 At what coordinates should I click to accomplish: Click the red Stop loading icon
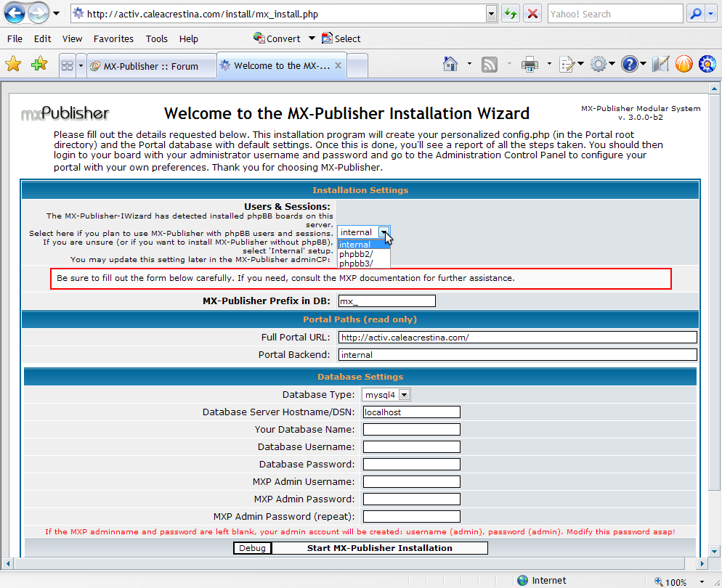[532, 14]
